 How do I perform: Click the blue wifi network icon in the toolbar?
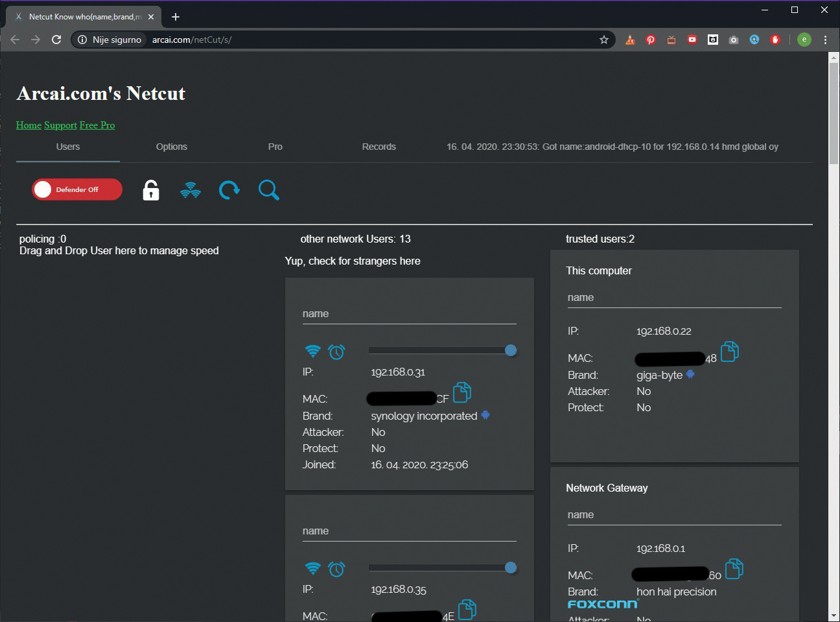[x=190, y=190]
